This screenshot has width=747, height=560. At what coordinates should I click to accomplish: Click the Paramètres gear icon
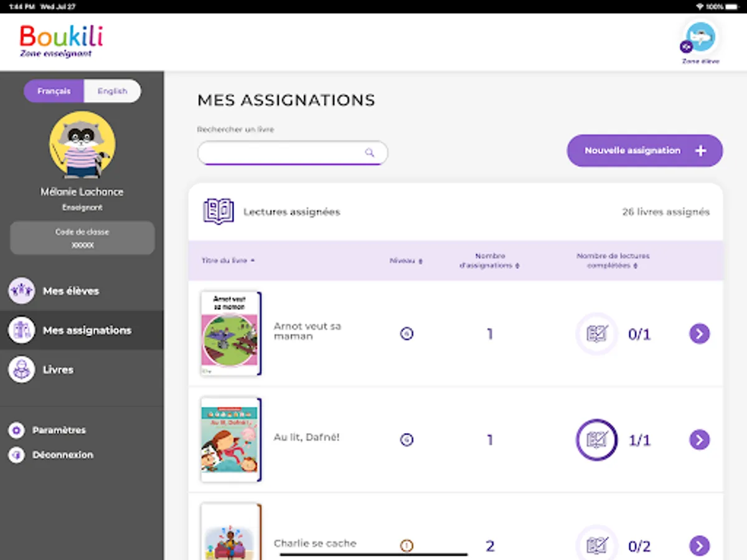16,430
